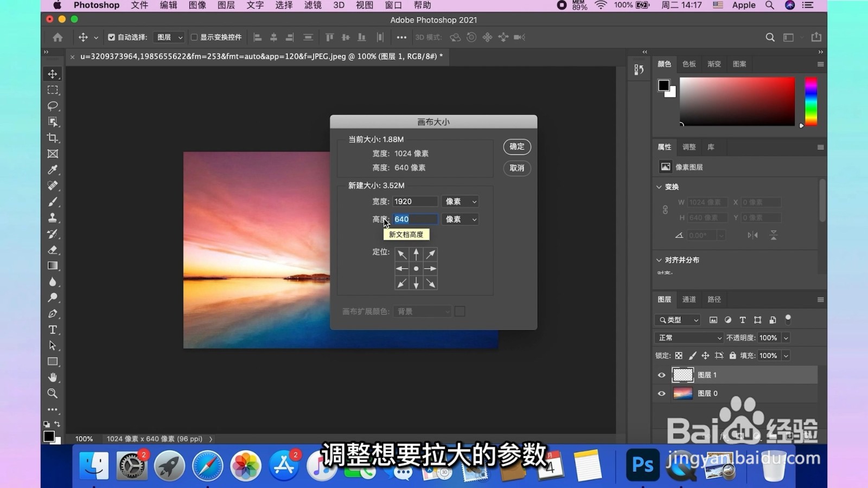Click the Home icon in options bar
The height and width of the screenshot is (488, 868).
tap(58, 37)
